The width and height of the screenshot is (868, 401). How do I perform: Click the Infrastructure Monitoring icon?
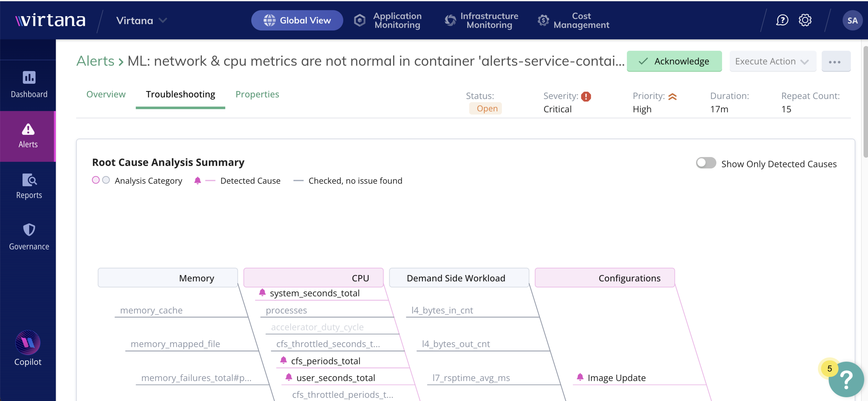tap(450, 20)
